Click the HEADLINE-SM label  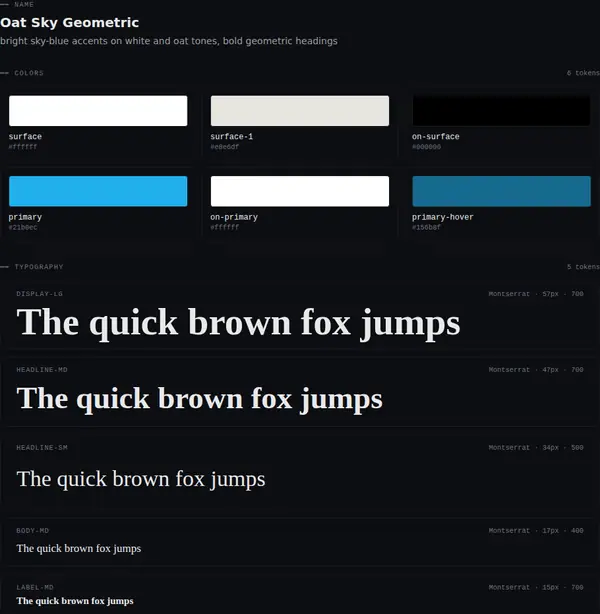tap(42, 448)
